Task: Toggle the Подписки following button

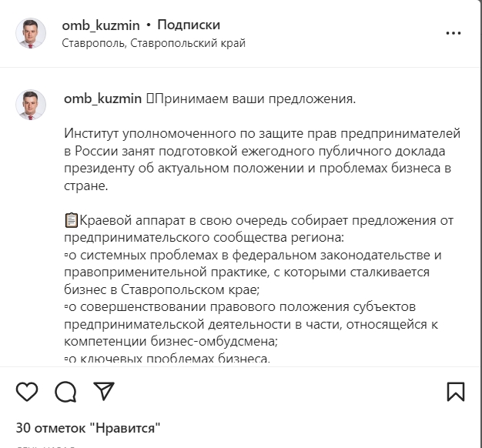Action: 189,25
